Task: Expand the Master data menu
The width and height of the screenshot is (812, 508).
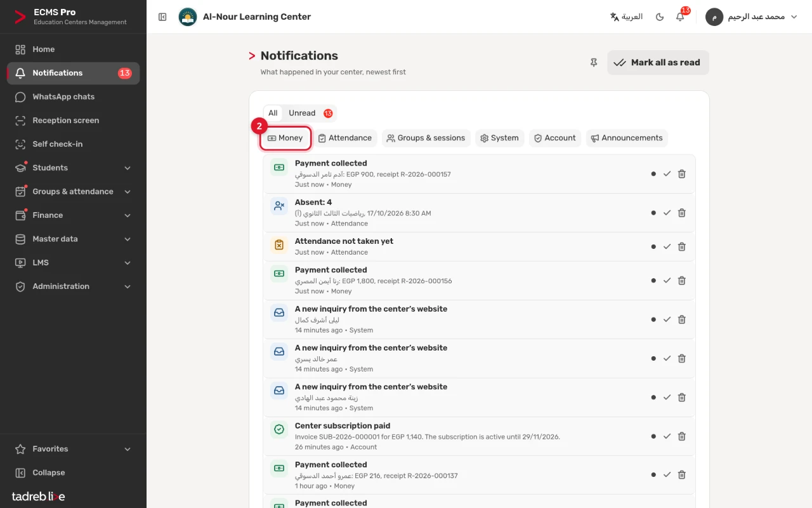Action: pyautogui.click(x=74, y=239)
